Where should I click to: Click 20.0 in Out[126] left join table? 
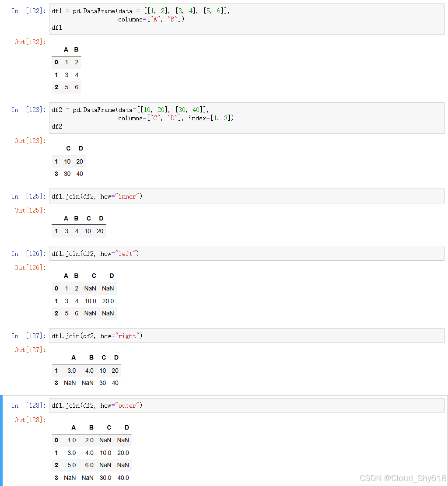pyautogui.click(x=108, y=301)
